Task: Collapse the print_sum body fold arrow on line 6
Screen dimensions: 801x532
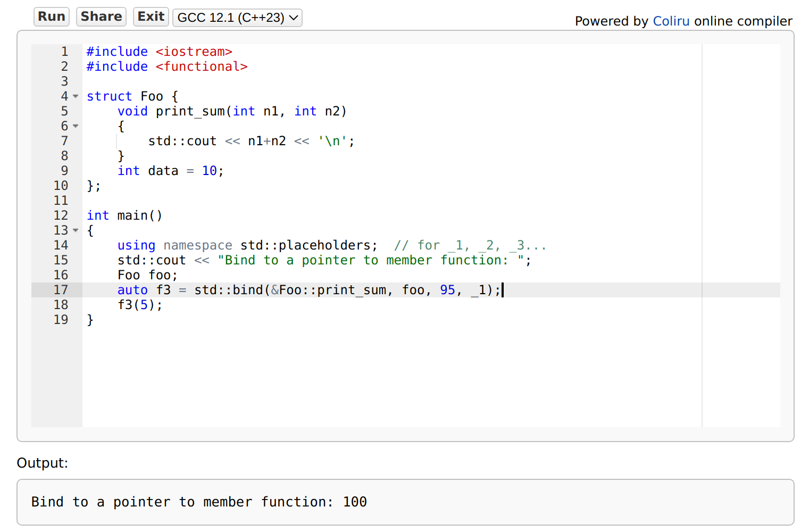Action: [x=76, y=126]
